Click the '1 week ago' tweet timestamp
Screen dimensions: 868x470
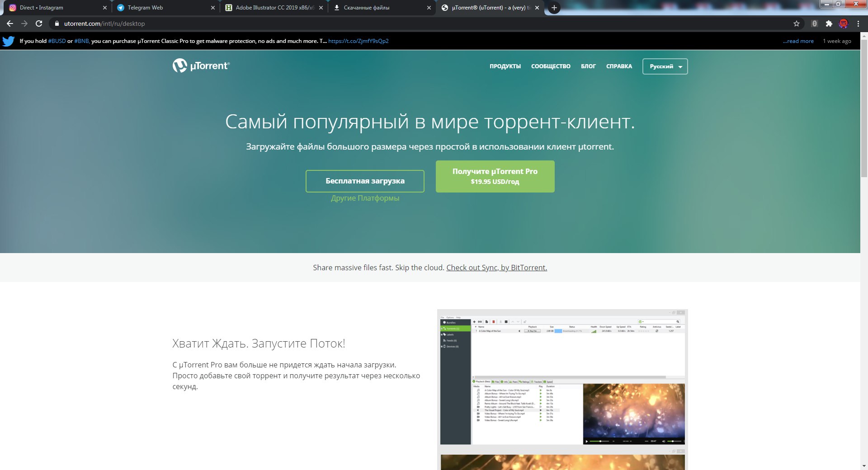pos(837,41)
